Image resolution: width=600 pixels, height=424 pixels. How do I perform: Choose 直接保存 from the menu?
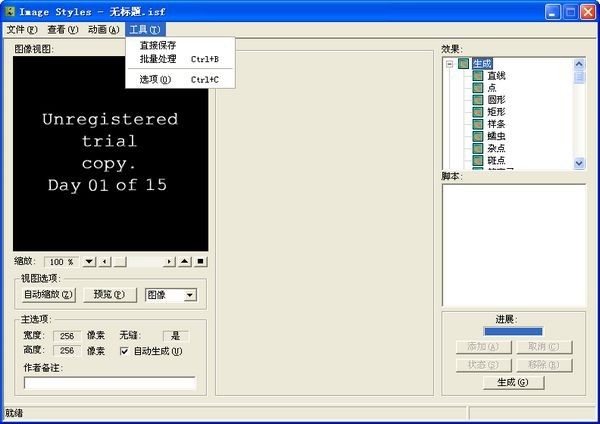pos(180,46)
